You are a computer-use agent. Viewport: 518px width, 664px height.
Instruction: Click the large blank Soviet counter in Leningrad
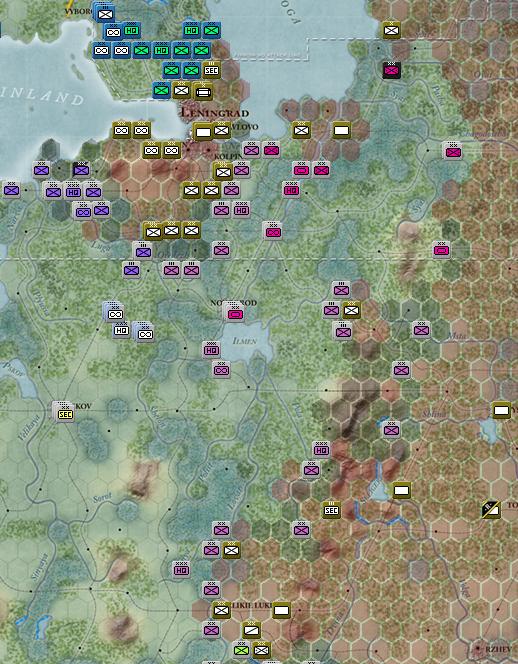pos(203,133)
